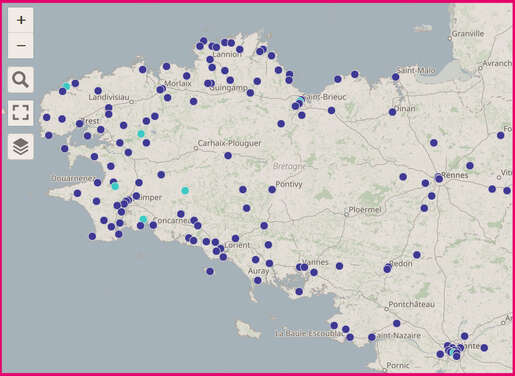The width and height of the screenshot is (515, 376).
Task: Select the cyan marker east of Quimper
Action: tap(185, 191)
